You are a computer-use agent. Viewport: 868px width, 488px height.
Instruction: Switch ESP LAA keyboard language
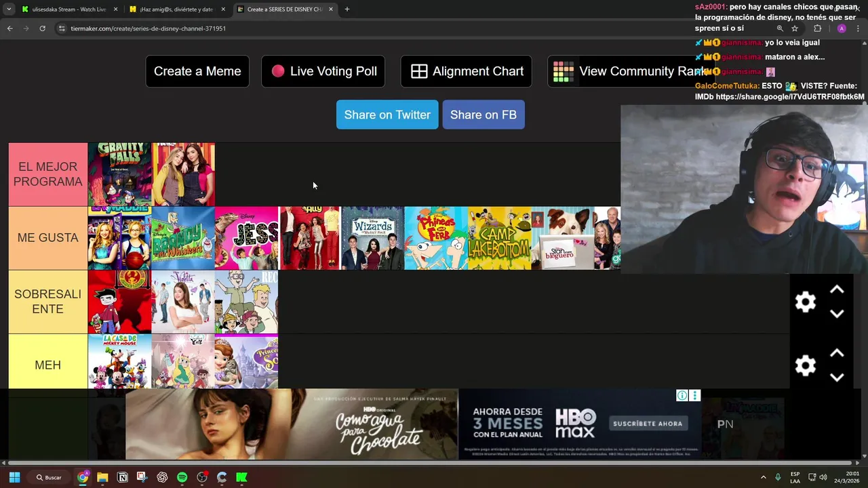(795, 477)
